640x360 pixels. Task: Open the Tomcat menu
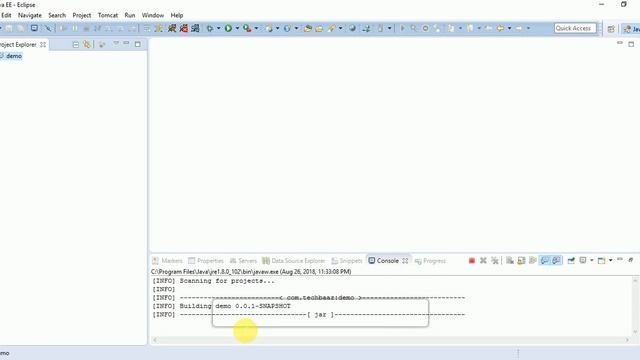[x=108, y=15]
